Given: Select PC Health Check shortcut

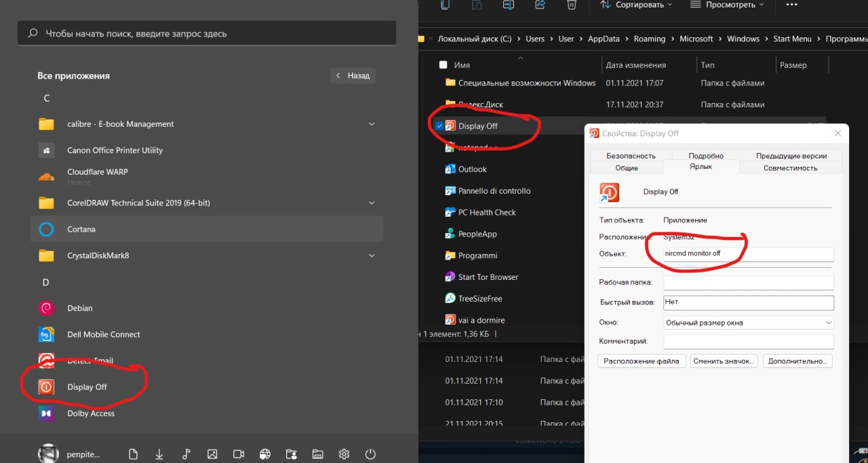Looking at the screenshot, I should 487,212.
